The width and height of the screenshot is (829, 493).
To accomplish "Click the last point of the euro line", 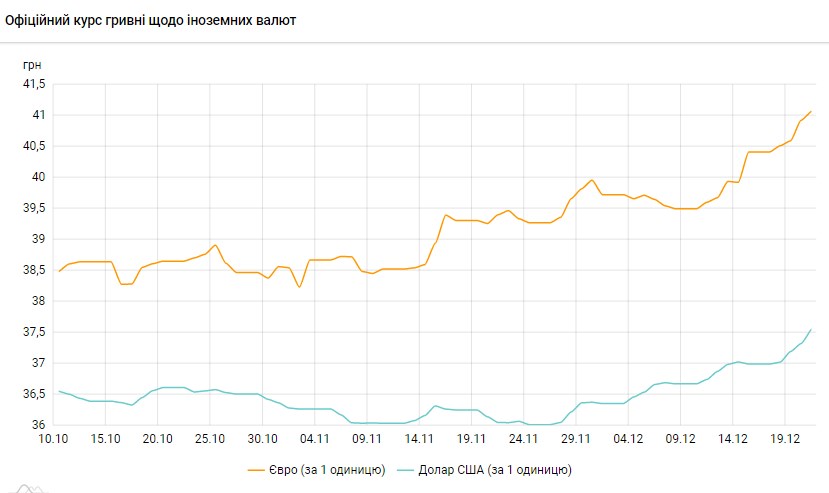I will pos(811,111).
